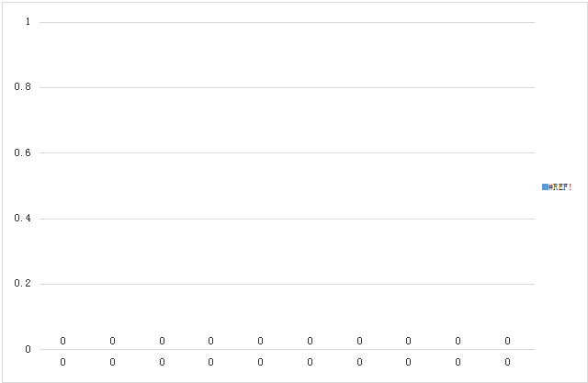This screenshot has height=383, width=588.
Task: Select the vertical axis label 0
Action: point(28,349)
